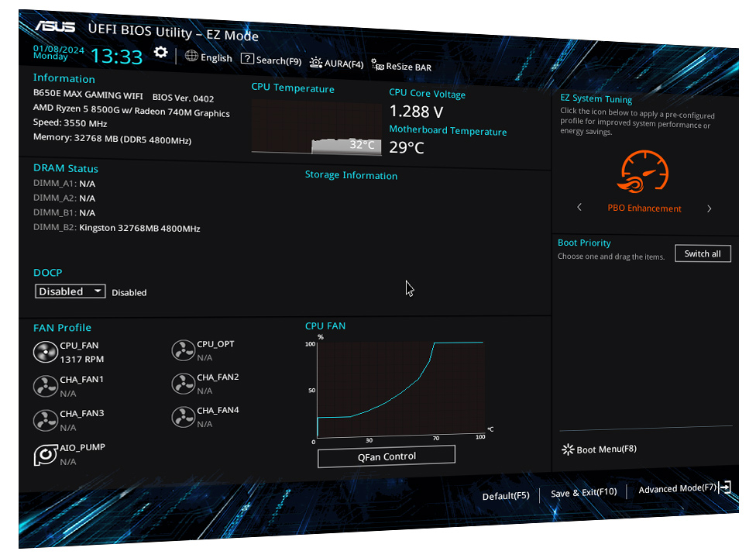
Task: Click the Switch all button
Action: pos(703,253)
